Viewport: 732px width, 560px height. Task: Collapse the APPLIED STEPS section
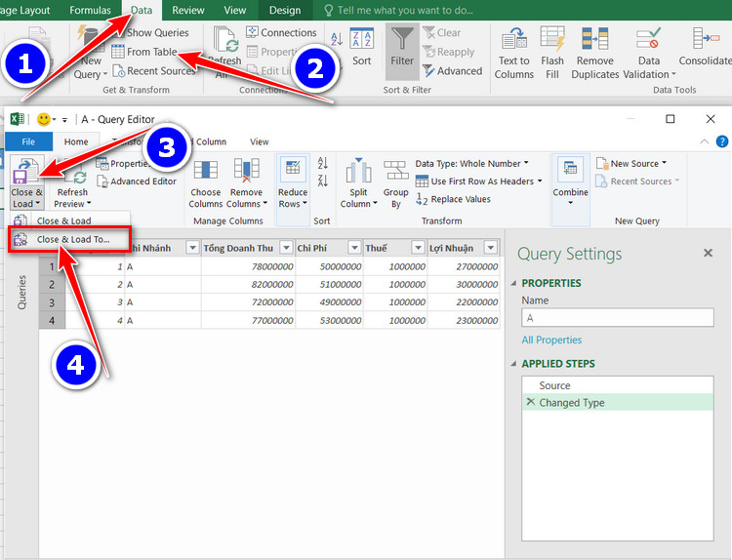pos(514,364)
